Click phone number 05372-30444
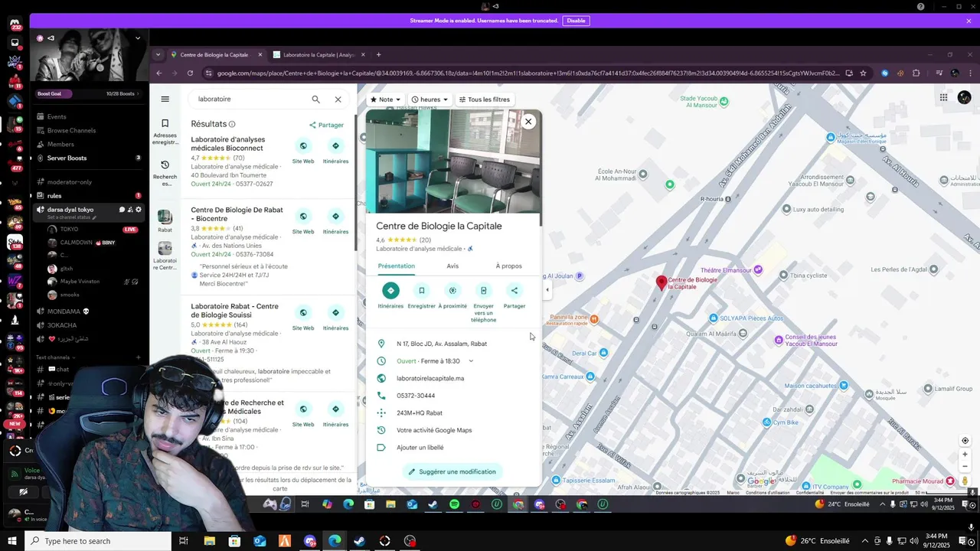Screen dimensions: 980x551 416,396
